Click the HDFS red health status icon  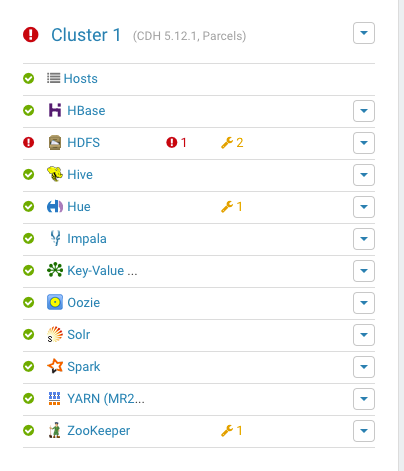(x=29, y=143)
